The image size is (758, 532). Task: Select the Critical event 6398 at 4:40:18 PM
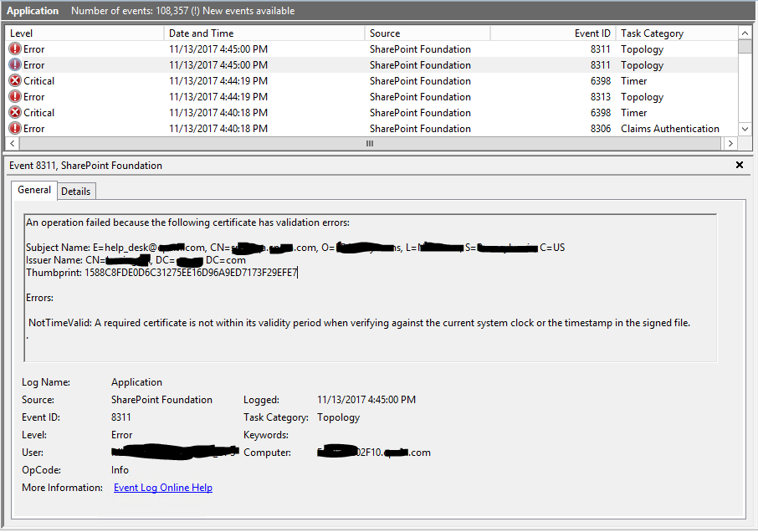pos(371,113)
